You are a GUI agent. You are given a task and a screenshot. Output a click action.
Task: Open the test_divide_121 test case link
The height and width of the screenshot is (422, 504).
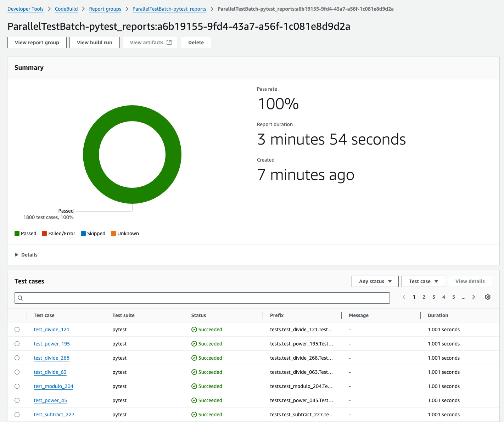coord(51,330)
